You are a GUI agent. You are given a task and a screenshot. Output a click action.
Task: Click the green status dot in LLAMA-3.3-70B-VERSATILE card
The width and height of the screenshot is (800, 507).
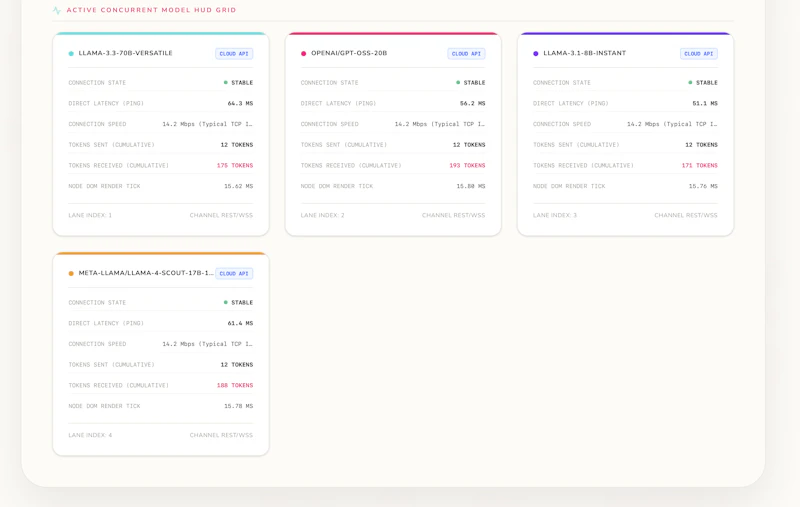tap(226, 82)
